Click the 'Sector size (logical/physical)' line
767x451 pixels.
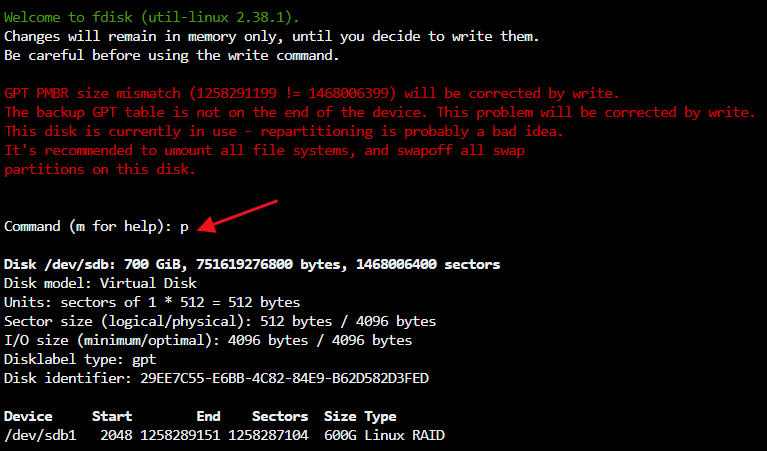(x=220, y=321)
